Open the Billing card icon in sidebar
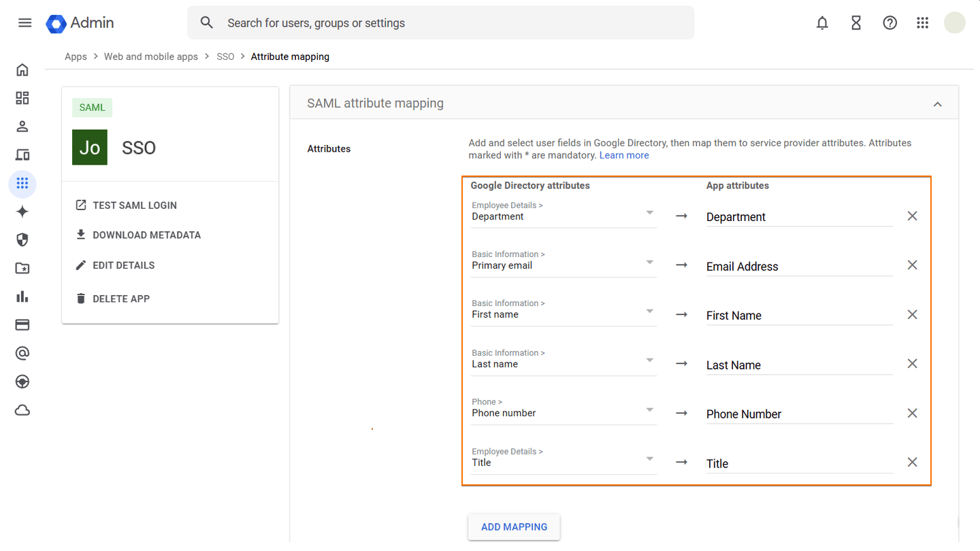This screenshot has height=551, width=980. coord(22,324)
